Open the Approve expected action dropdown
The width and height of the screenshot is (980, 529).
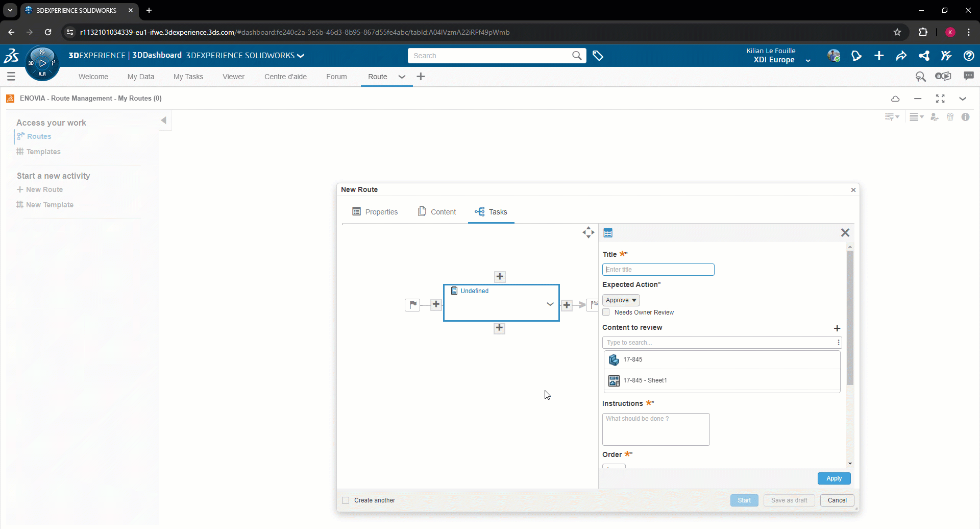tap(621, 300)
